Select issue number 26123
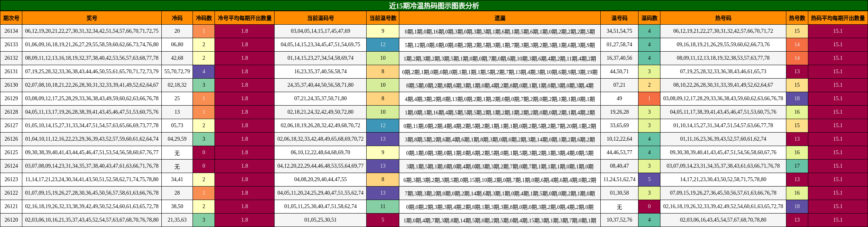Image resolution: width=868 pixels, height=227 pixels. tap(11, 180)
